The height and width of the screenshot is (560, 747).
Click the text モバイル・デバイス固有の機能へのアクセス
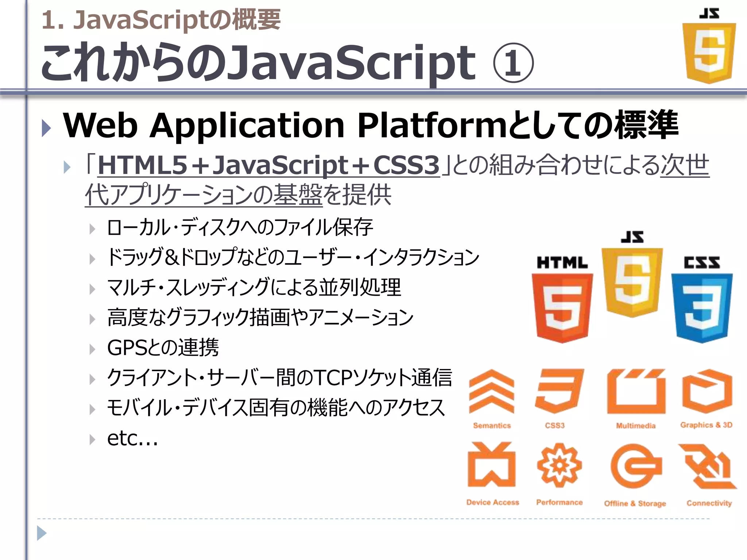[x=276, y=408]
